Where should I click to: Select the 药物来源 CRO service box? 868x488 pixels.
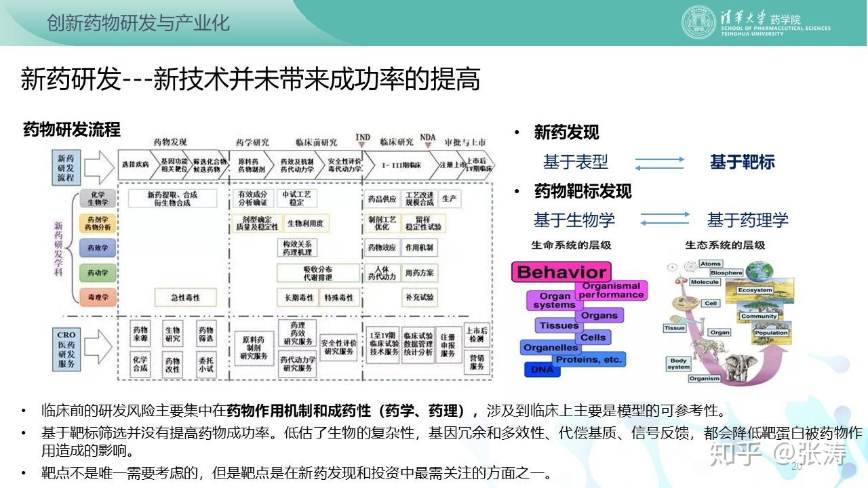click(140, 333)
